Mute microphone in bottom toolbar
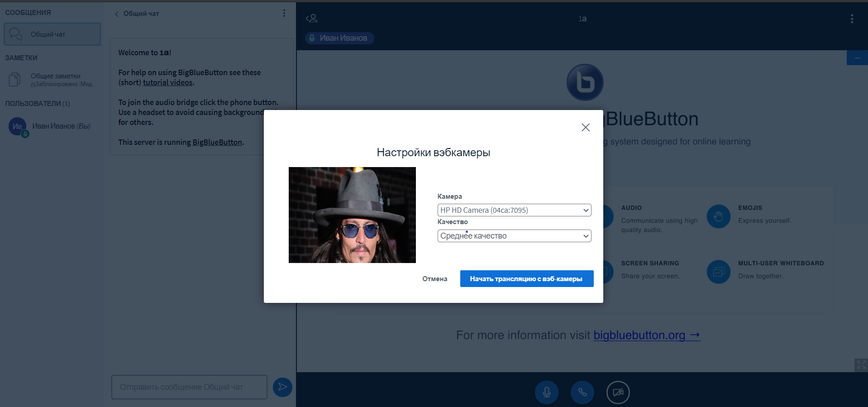The height and width of the screenshot is (407, 868). [x=546, y=392]
